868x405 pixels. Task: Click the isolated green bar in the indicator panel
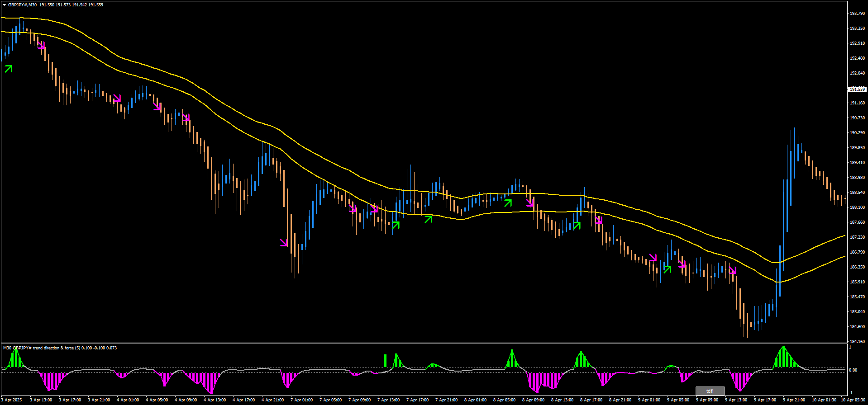pos(385,360)
